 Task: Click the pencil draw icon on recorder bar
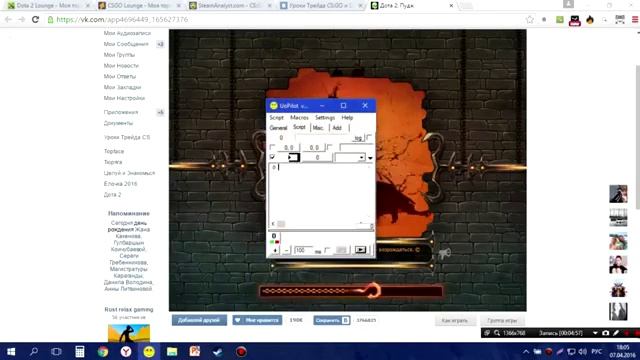pos(616,333)
